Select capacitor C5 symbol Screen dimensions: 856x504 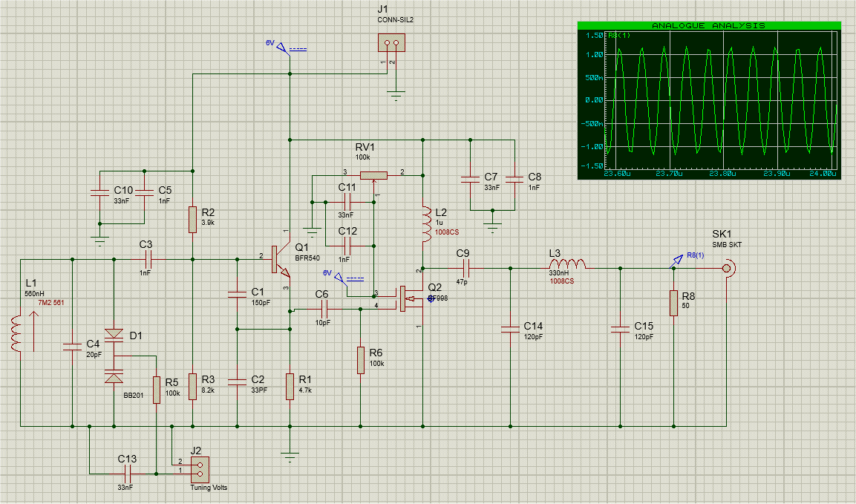click(145, 192)
